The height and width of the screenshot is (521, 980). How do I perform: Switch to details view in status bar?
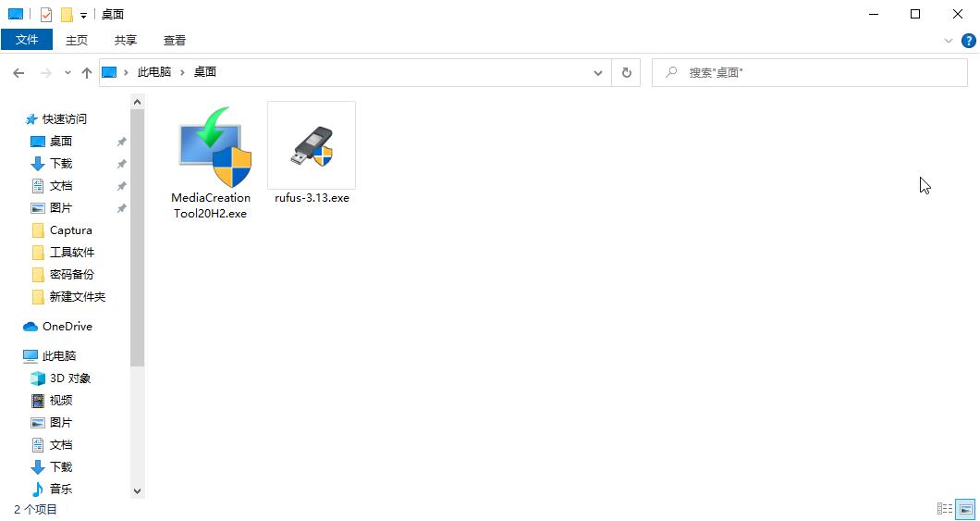945,509
